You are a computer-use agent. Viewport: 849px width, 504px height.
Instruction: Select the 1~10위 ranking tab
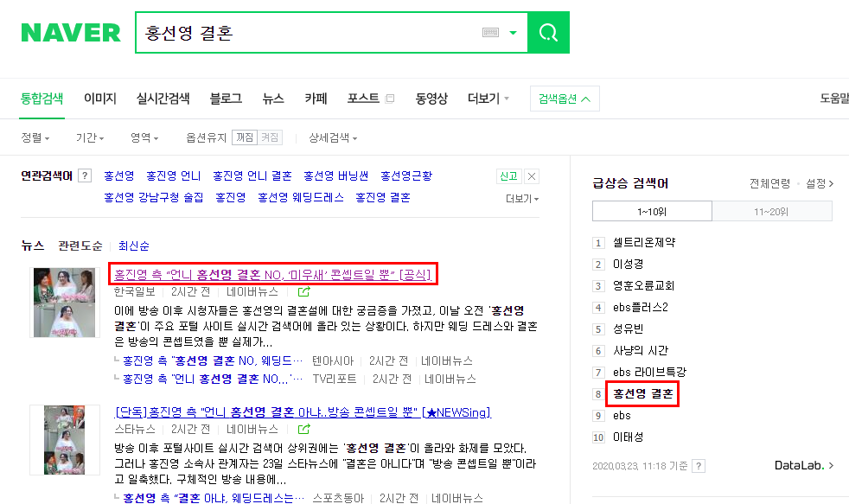(652, 211)
